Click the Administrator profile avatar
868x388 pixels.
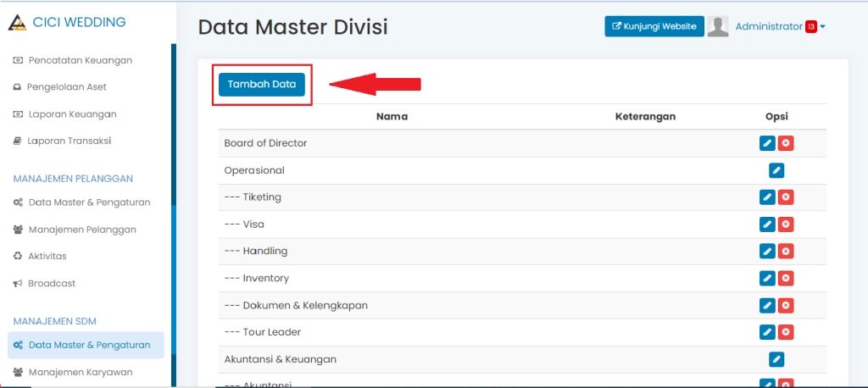pos(718,26)
